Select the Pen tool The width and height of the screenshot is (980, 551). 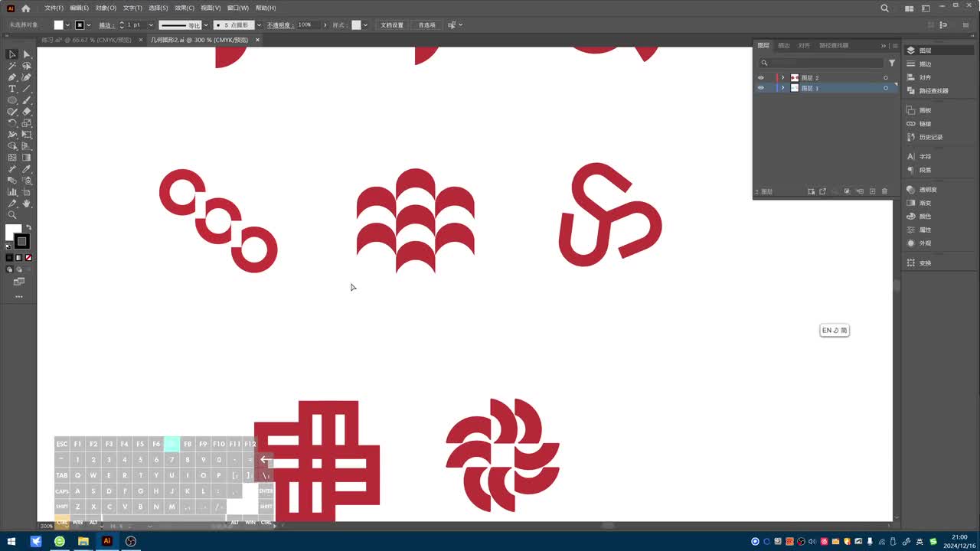tap(12, 77)
